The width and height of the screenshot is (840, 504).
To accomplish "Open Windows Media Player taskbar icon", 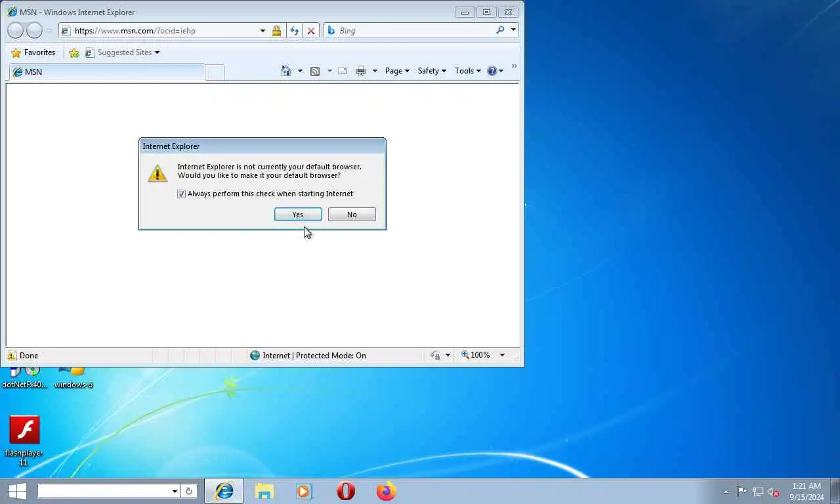I will click(x=304, y=491).
